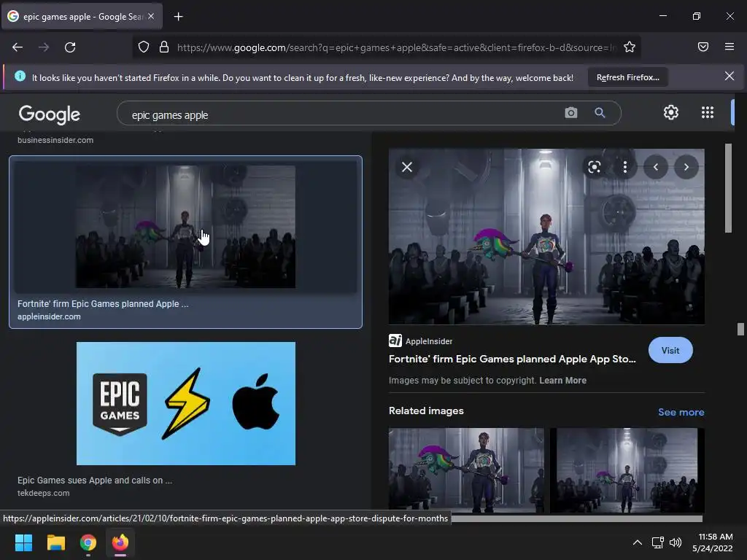747x560 pixels.
Task: Reload the current page
Action: pos(70,47)
